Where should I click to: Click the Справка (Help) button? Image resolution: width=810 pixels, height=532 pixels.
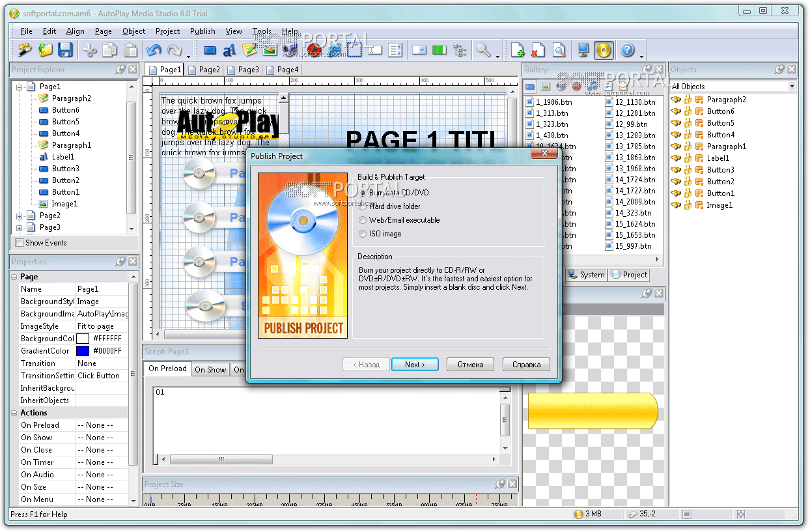[526, 365]
